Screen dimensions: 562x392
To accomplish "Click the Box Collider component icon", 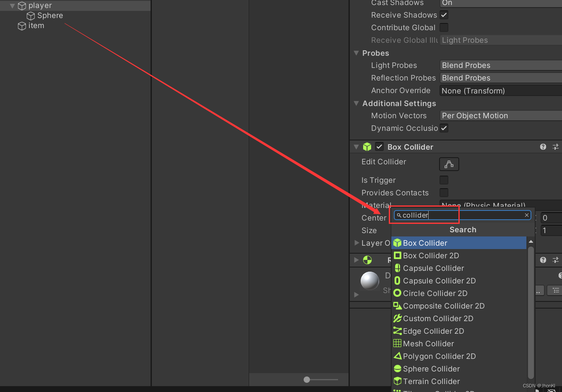I will click(367, 147).
